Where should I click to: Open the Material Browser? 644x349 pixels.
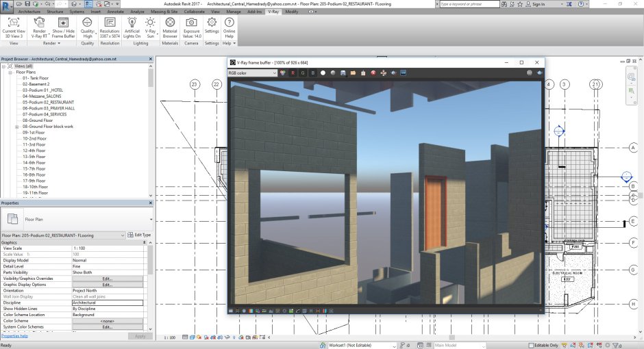click(x=170, y=23)
